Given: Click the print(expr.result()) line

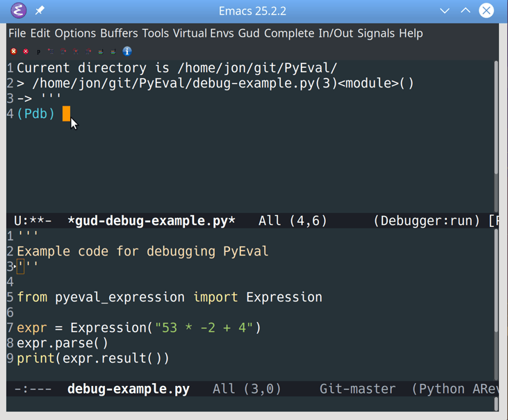Looking at the screenshot, I should pos(93,358).
